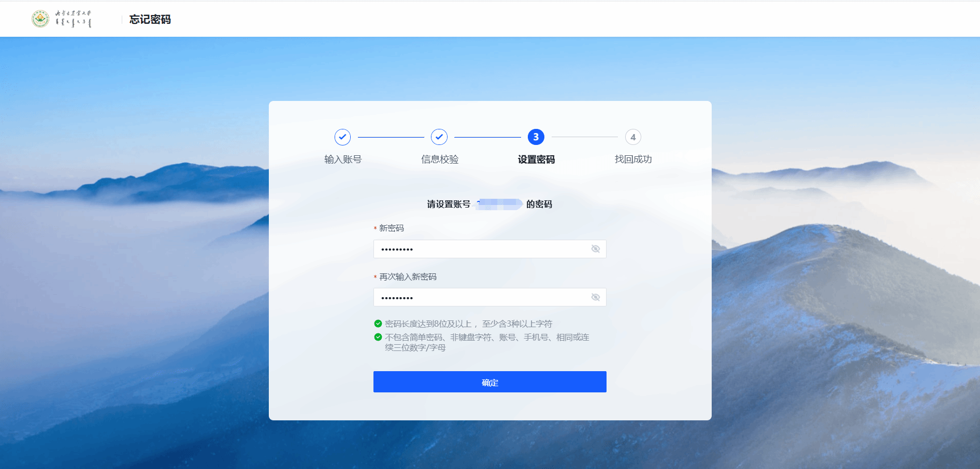Click the step 3 circle icon
The height and width of the screenshot is (469, 980).
pos(536,137)
